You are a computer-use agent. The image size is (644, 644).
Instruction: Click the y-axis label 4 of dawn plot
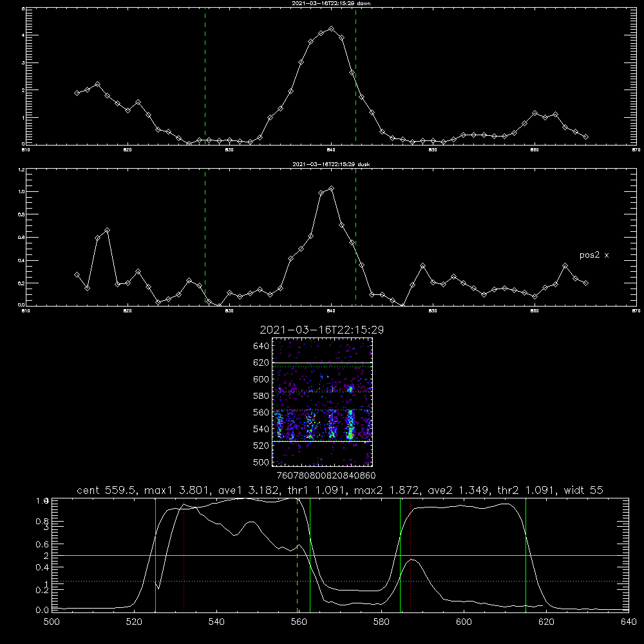tap(23, 35)
